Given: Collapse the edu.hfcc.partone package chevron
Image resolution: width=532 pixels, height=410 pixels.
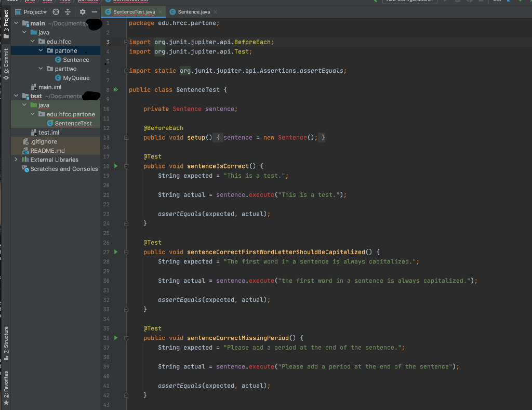Looking at the screenshot, I should coord(32,114).
